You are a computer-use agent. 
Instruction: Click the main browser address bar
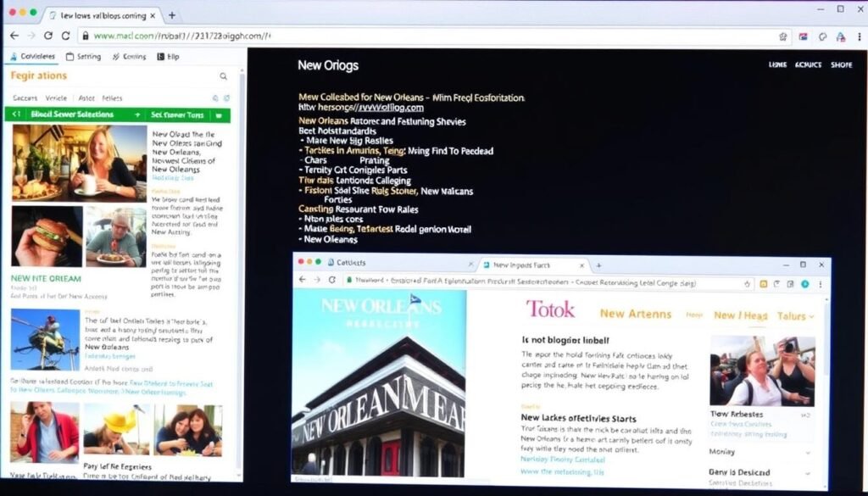(x=424, y=36)
